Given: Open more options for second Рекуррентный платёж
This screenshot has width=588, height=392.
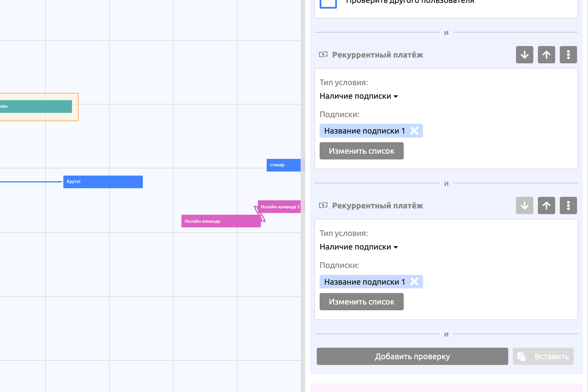Looking at the screenshot, I should point(568,205).
